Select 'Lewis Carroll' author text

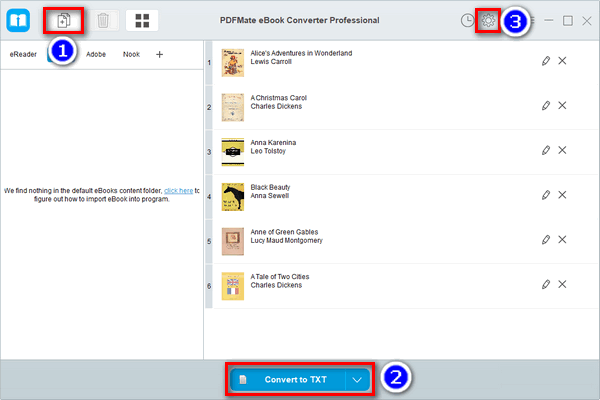pos(271,62)
